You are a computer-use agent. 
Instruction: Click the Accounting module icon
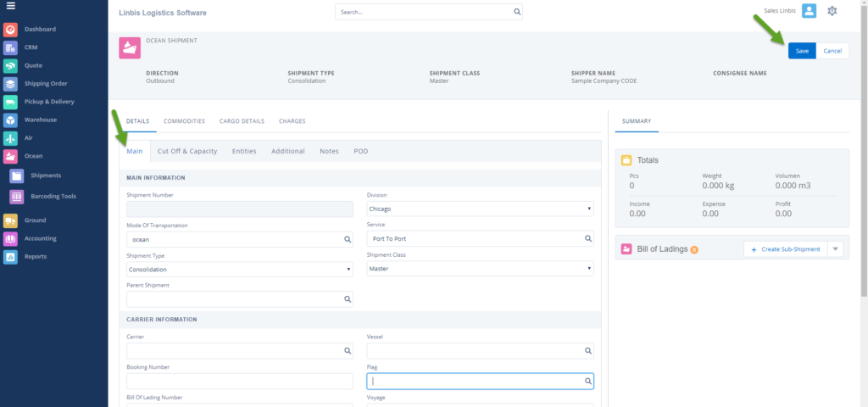(10, 238)
